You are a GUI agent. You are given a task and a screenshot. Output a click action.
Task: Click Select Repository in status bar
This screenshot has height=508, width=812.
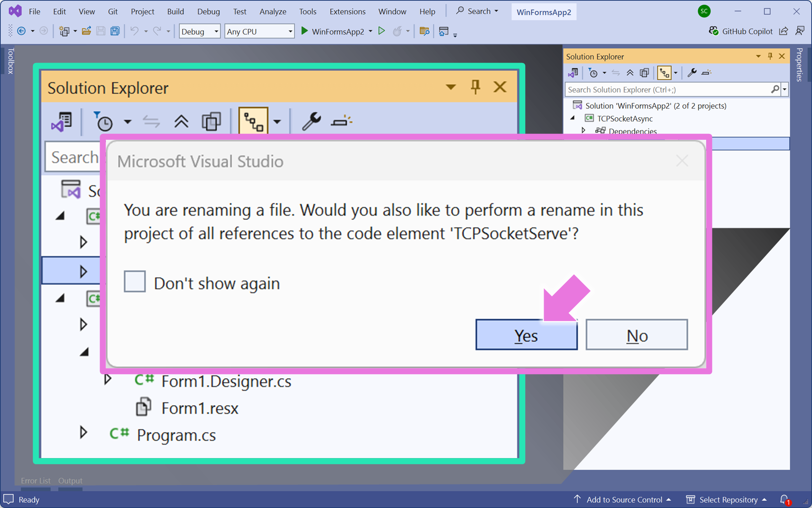tap(726, 500)
